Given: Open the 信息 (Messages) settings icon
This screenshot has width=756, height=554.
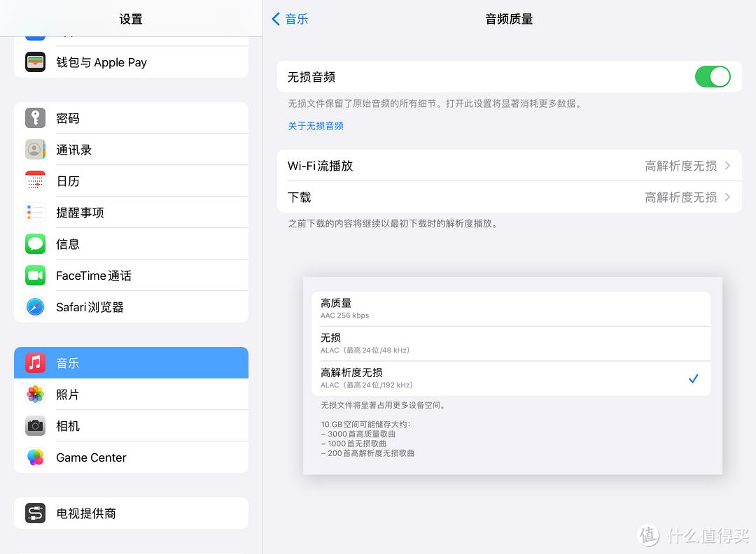Looking at the screenshot, I should [36, 243].
